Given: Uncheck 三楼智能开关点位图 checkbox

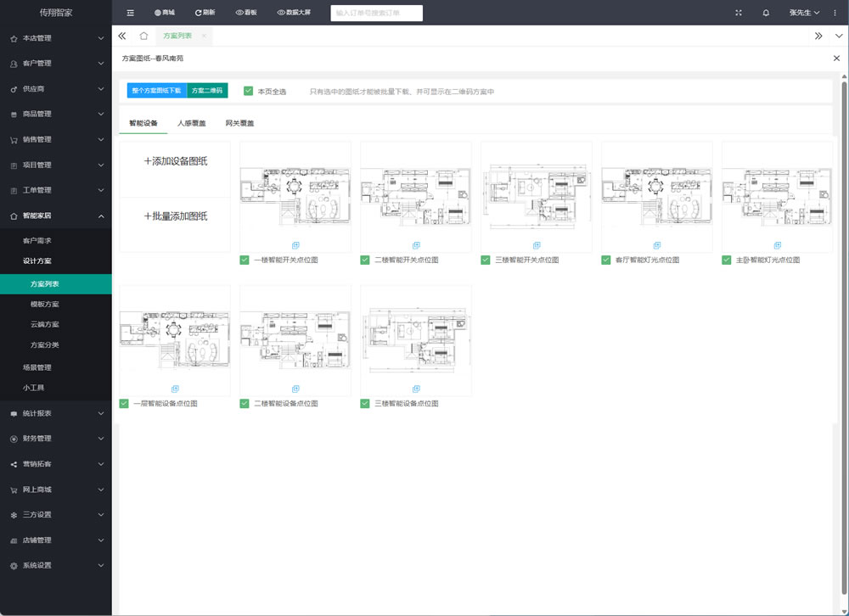Looking at the screenshot, I should pyautogui.click(x=486, y=260).
